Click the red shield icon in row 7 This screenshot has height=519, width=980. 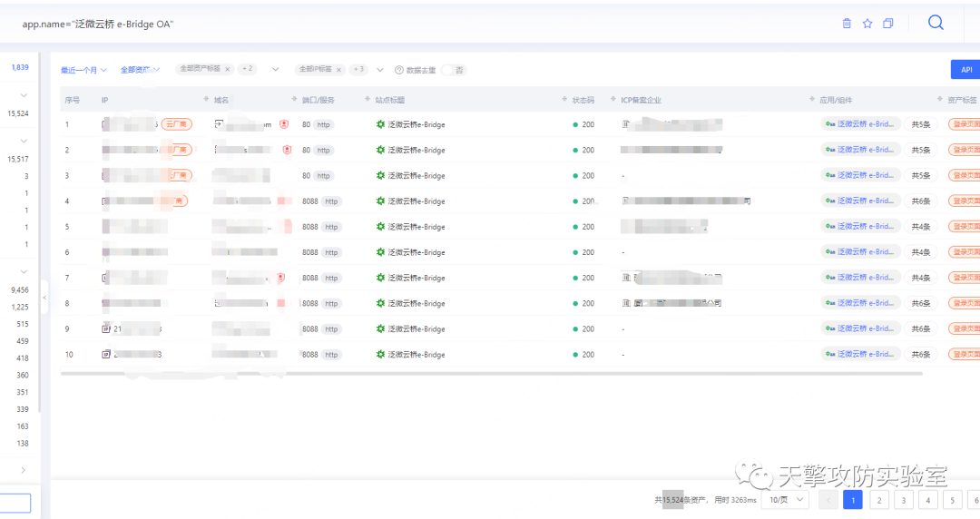click(280, 278)
